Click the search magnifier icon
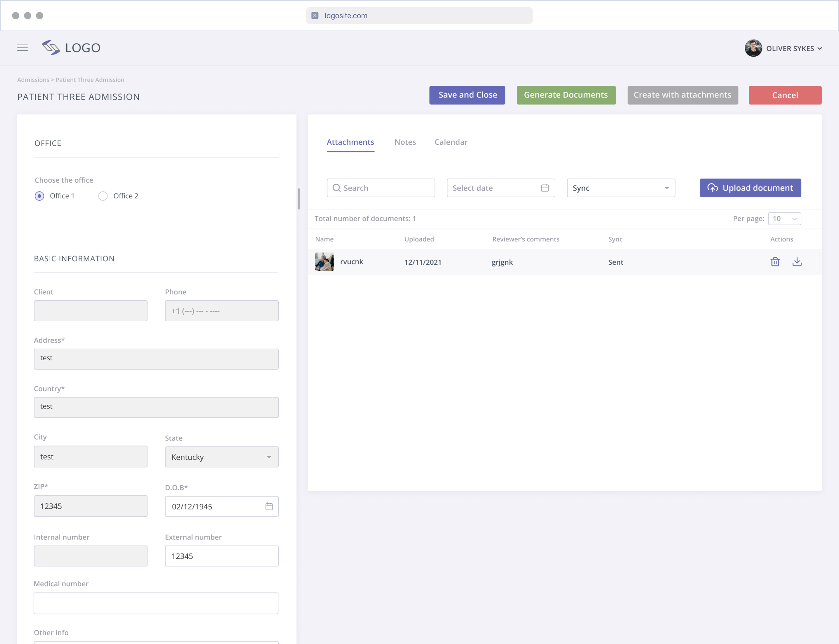Viewport: 839px width, 644px height. (337, 188)
